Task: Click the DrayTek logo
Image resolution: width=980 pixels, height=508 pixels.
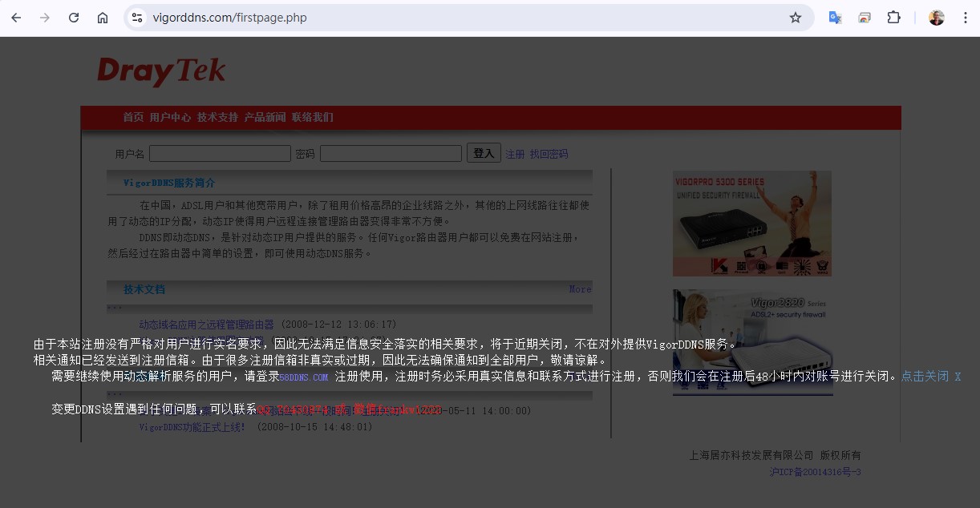Action: pos(161,71)
